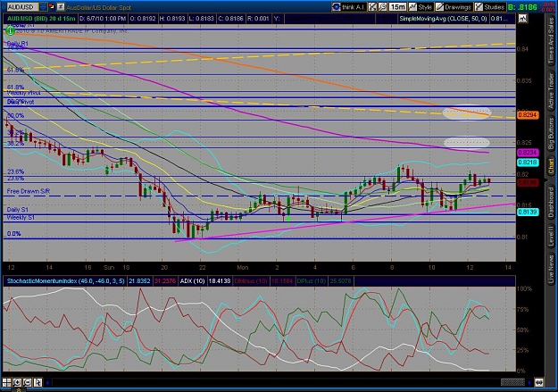This screenshot has height=392, width=558.
Task: Click the crossed-tools chart settings icon
Action: [372, 7]
